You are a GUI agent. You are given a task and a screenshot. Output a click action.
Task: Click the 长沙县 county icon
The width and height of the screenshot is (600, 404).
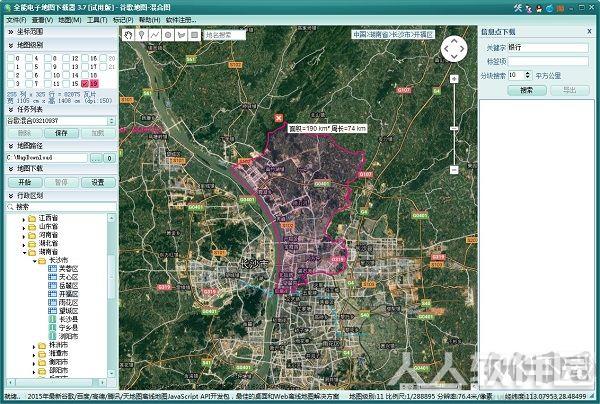click(x=52, y=319)
